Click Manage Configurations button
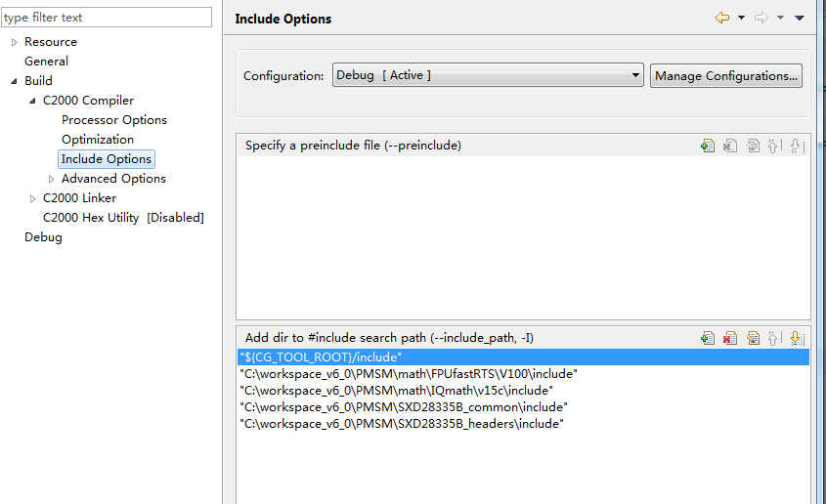This screenshot has width=826, height=504. tap(726, 75)
